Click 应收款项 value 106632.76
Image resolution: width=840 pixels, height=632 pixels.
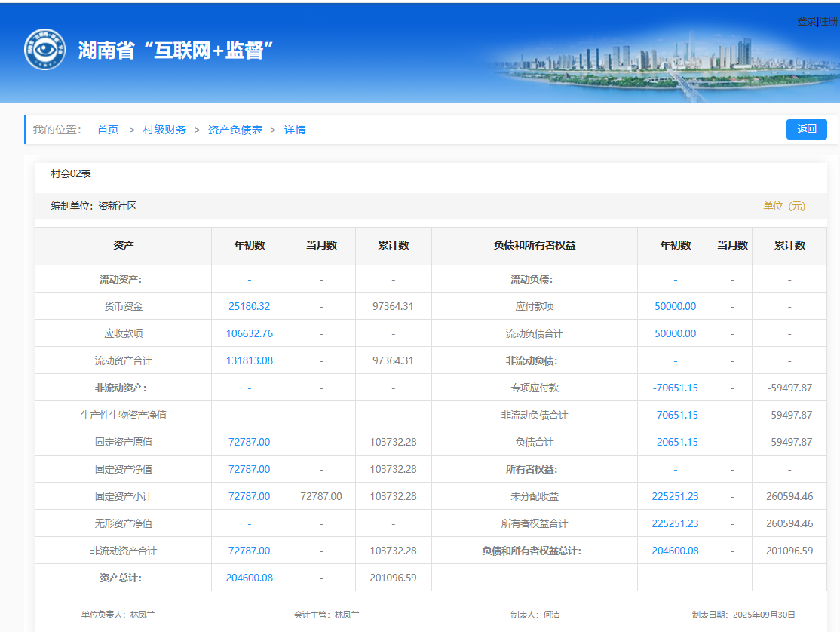coord(249,334)
